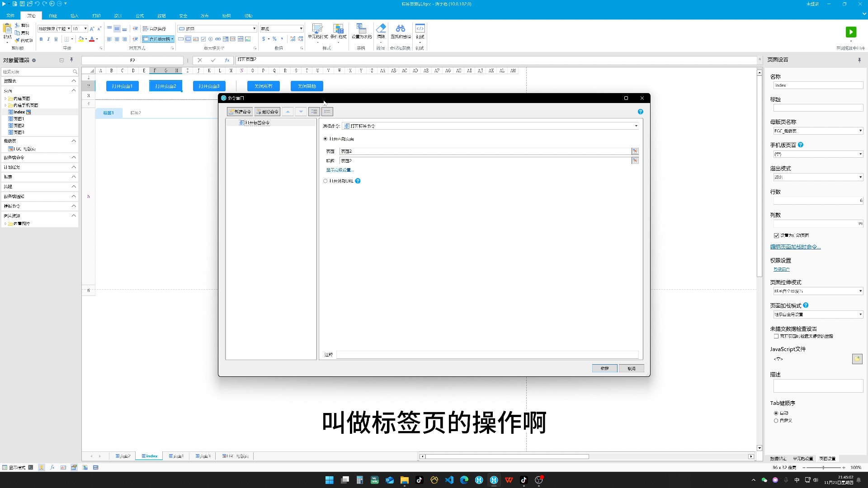The width and height of the screenshot is (868, 488).
Task: Open the 选择命令 dropdown in the dialog
Action: click(x=636, y=126)
